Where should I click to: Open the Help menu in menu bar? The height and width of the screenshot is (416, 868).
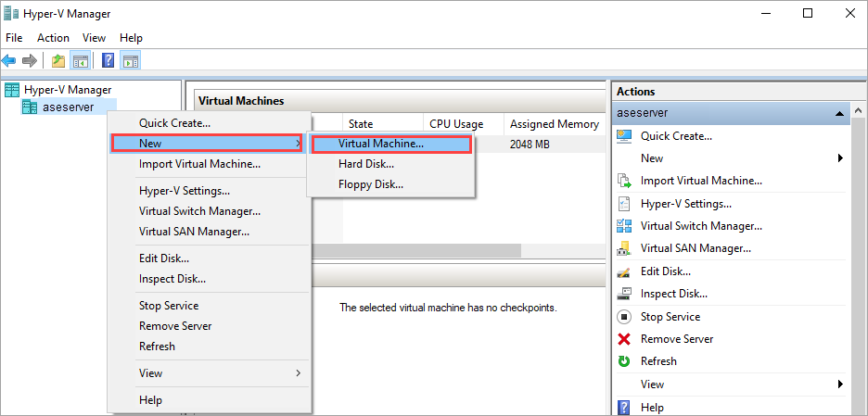131,38
